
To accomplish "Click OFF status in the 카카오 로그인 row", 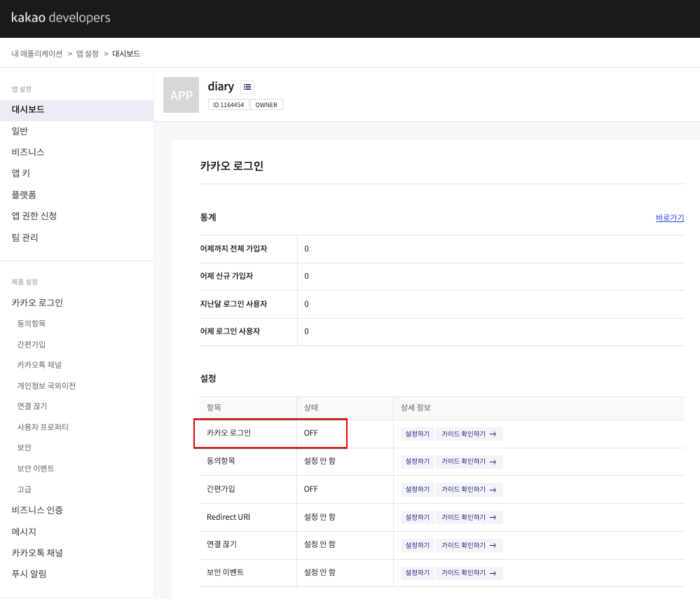I will coord(310,433).
